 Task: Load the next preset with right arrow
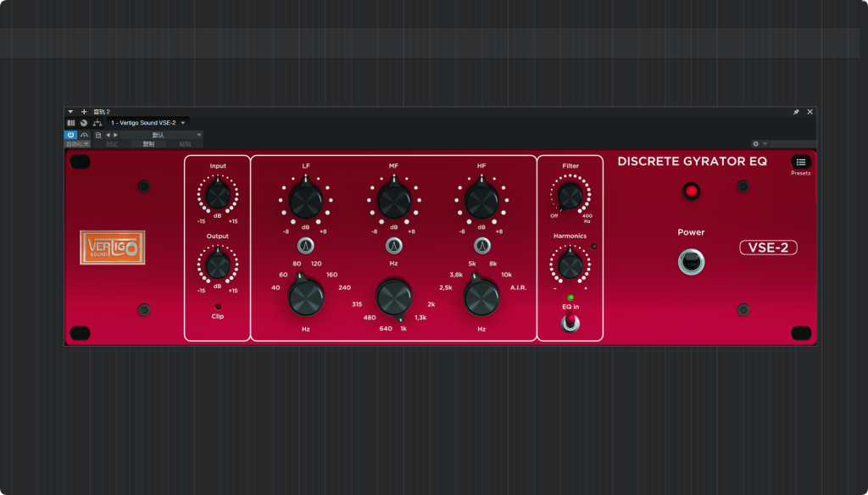115,135
